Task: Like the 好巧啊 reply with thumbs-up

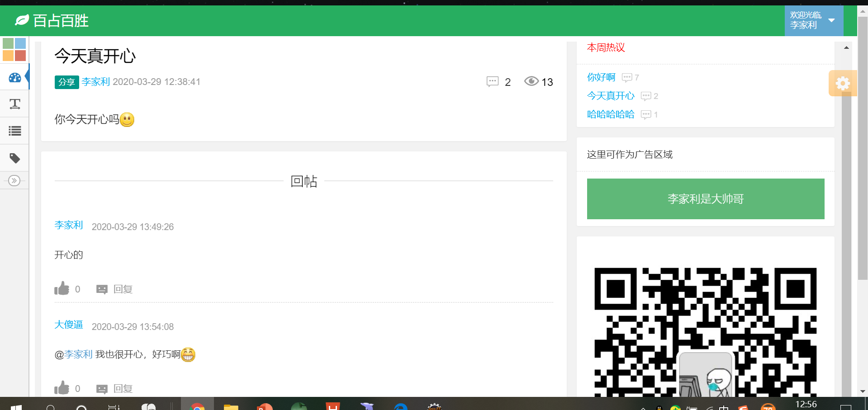Action: coord(62,388)
